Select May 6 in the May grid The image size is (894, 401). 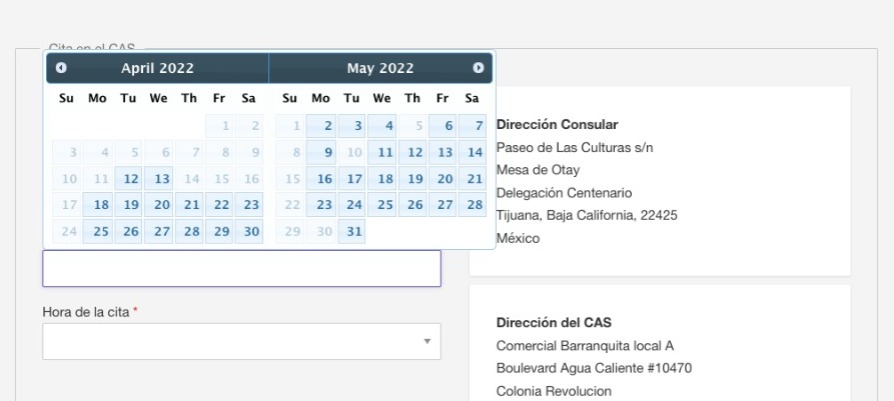tap(443, 126)
